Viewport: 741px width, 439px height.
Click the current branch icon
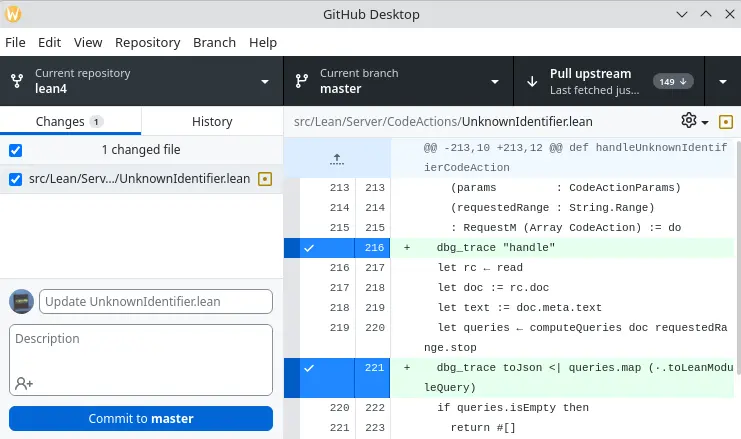coord(301,81)
